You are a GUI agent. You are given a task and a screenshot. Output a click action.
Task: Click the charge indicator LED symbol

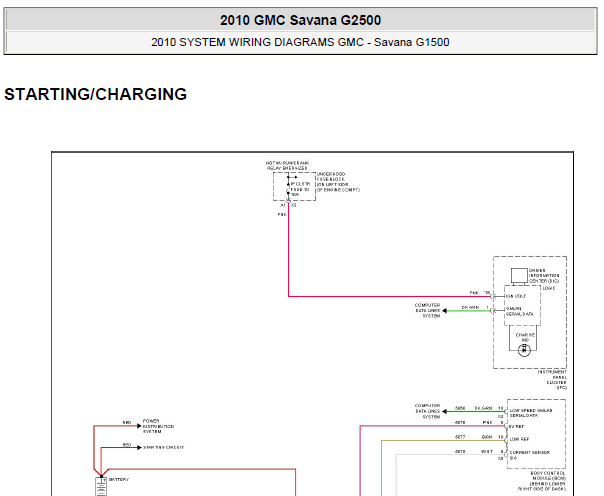pos(524,350)
